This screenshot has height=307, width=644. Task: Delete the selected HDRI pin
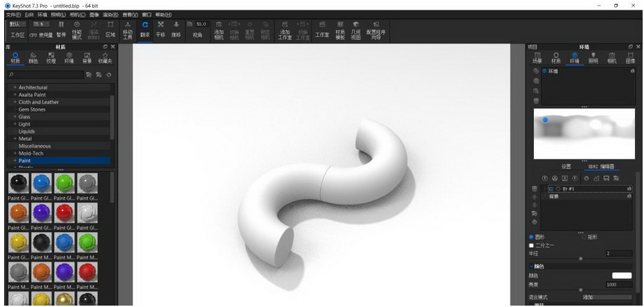(535, 189)
